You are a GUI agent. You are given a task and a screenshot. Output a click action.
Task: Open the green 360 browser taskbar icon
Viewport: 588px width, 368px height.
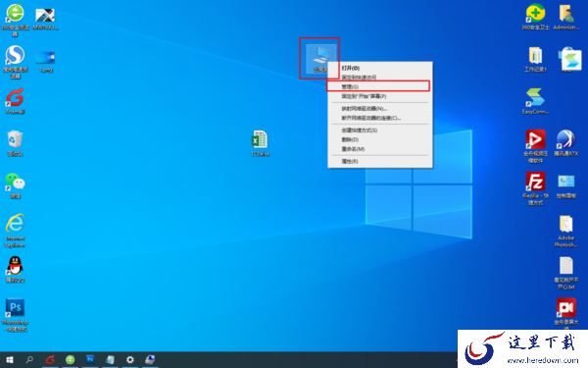[70, 360]
